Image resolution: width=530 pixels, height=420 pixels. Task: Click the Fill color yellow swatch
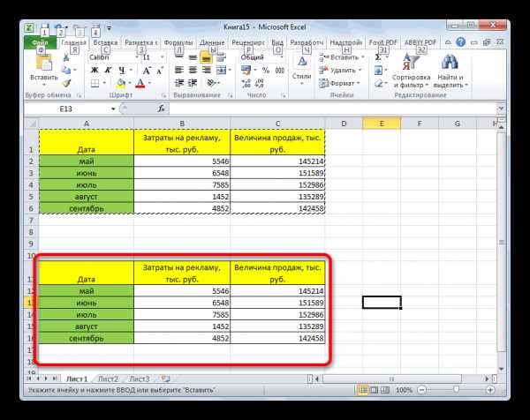click(120, 83)
